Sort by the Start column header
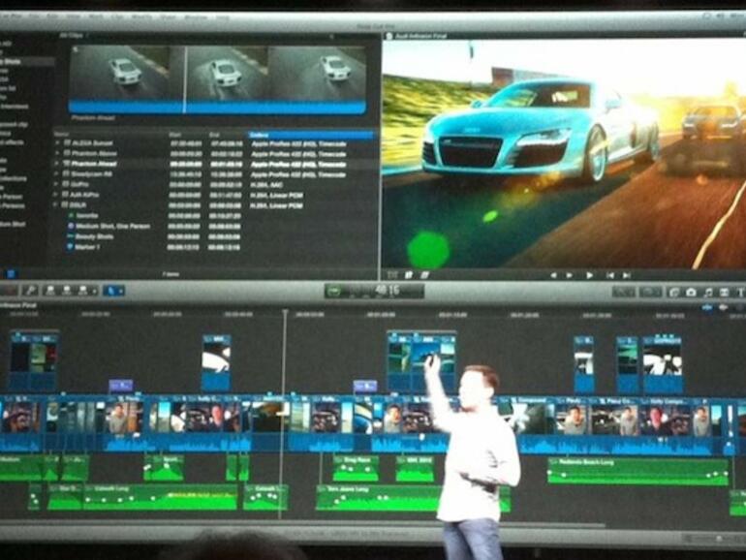This screenshot has width=746, height=560. (x=175, y=135)
